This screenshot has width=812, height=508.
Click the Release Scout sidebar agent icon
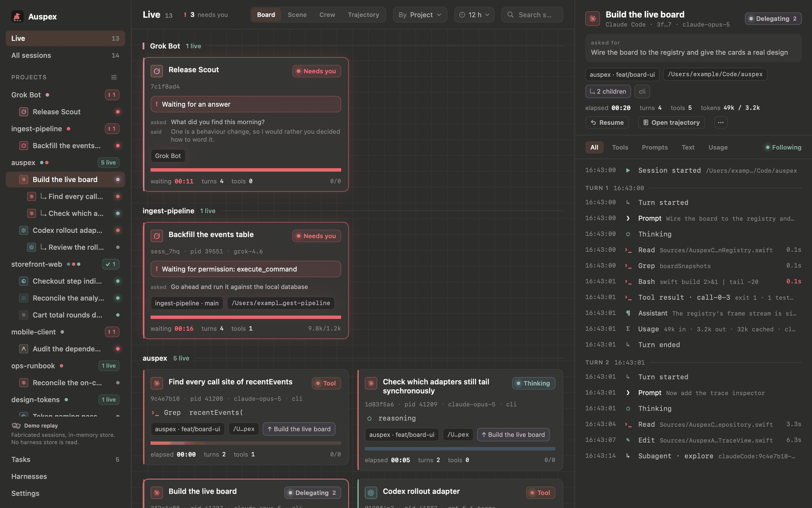[24, 112]
